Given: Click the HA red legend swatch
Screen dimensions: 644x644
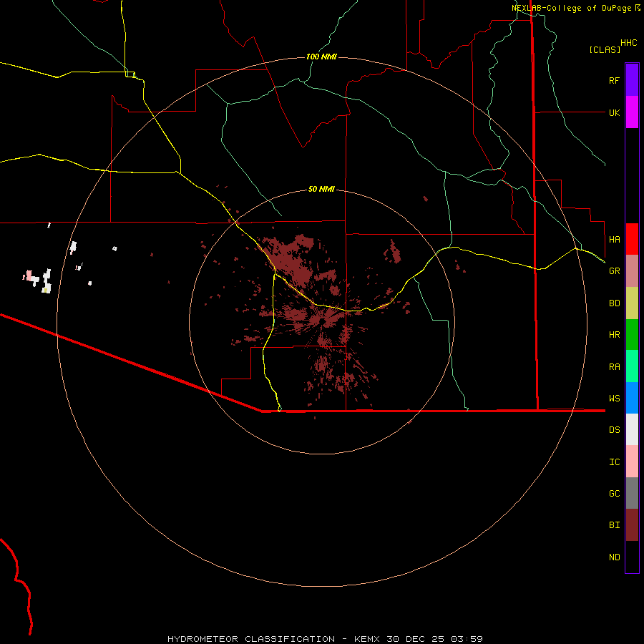Looking at the screenshot, I should click(632, 239).
